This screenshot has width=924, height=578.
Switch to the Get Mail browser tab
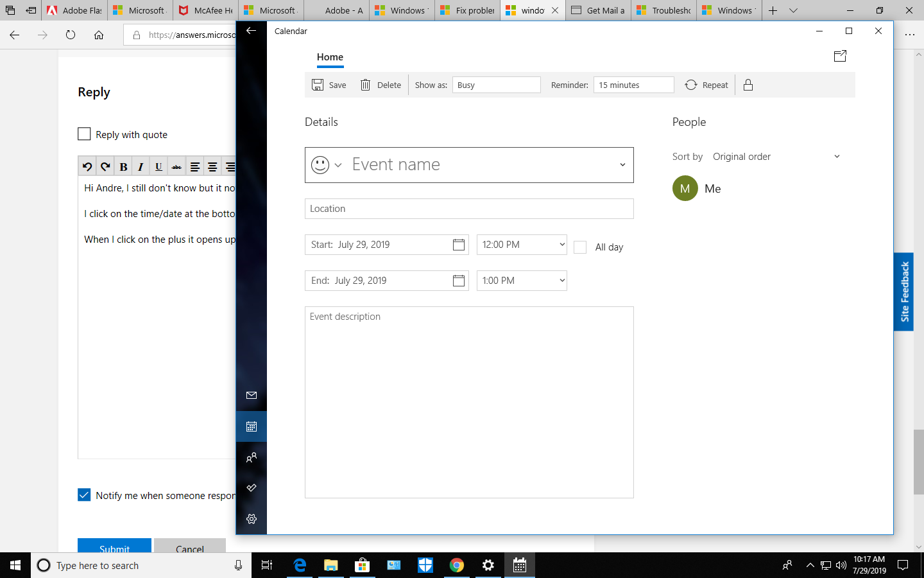point(597,10)
